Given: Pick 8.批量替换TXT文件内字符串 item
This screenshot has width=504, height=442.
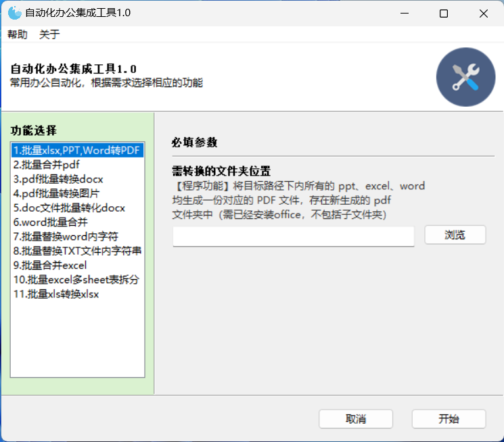Looking at the screenshot, I should click(78, 251).
